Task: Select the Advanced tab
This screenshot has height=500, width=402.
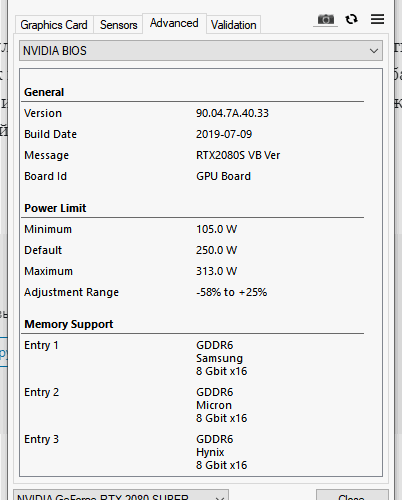Action: 174,23
